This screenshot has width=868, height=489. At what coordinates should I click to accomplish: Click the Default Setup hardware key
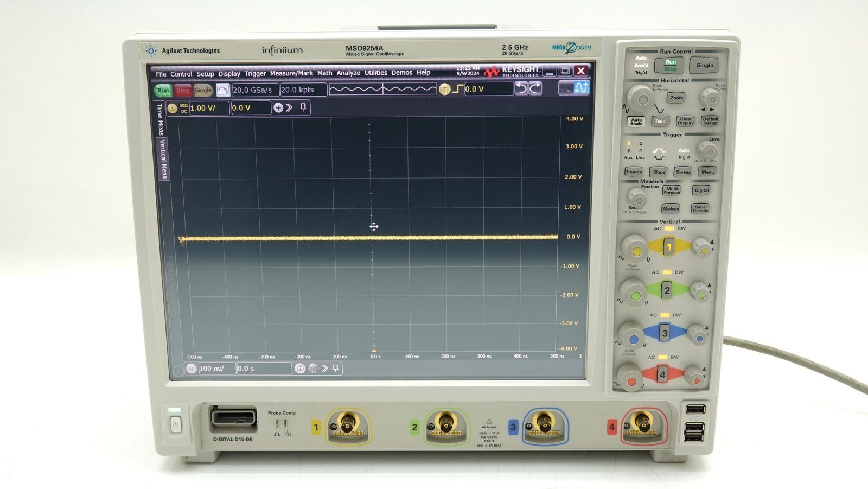coord(710,121)
